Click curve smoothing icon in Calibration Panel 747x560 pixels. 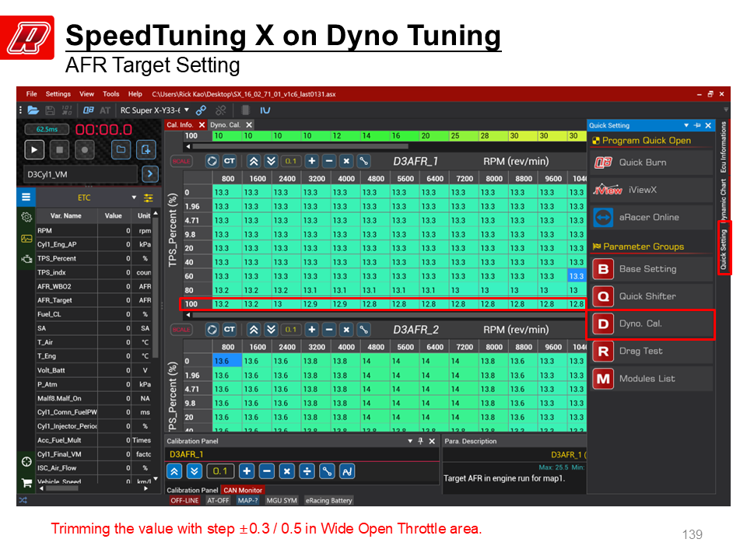pyautogui.click(x=347, y=471)
